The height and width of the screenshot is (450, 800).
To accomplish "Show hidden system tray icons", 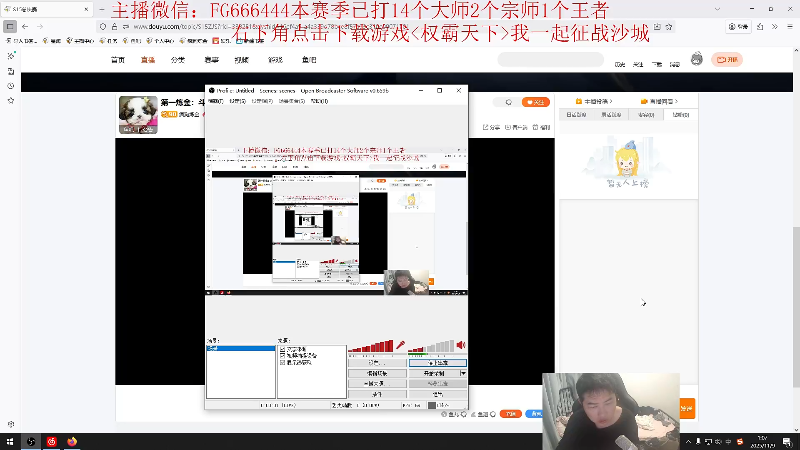I will click(688, 441).
